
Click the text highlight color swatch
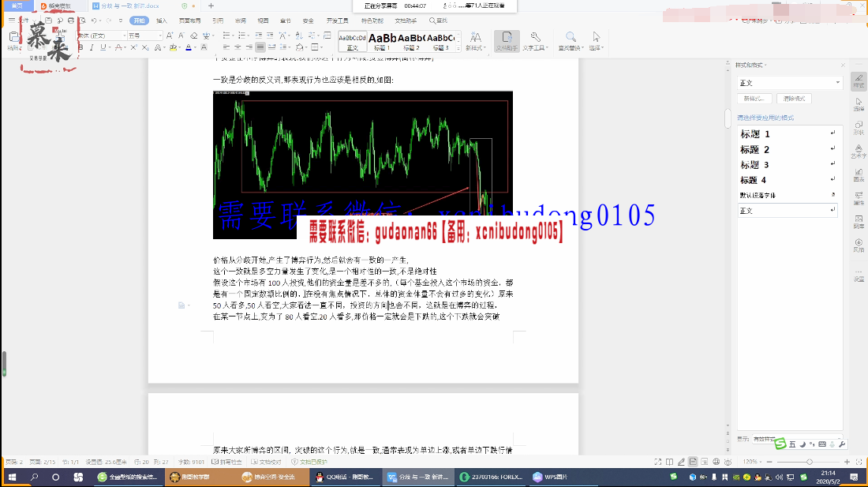[x=174, y=47]
